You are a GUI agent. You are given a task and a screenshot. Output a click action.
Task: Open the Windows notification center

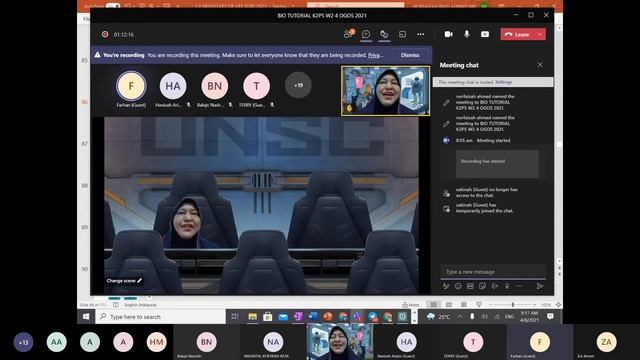[x=550, y=316]
